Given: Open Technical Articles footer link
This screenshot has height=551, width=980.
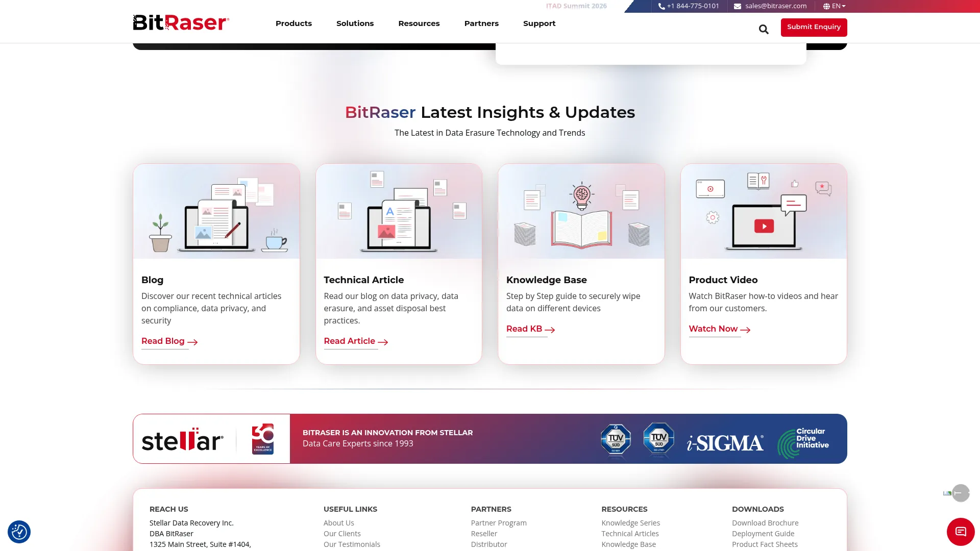Looking at the screenshot, I should [630, 534].
